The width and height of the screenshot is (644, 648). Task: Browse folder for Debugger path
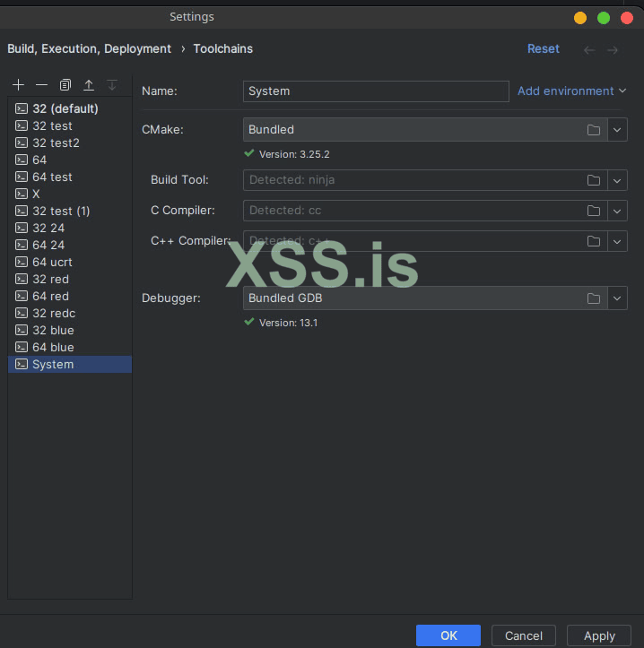(x=594, y=298)
